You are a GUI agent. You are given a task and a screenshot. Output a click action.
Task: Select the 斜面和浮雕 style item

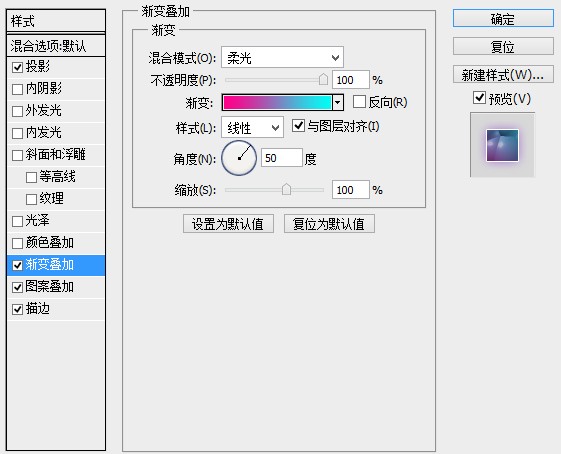click(x=56, y=155)
